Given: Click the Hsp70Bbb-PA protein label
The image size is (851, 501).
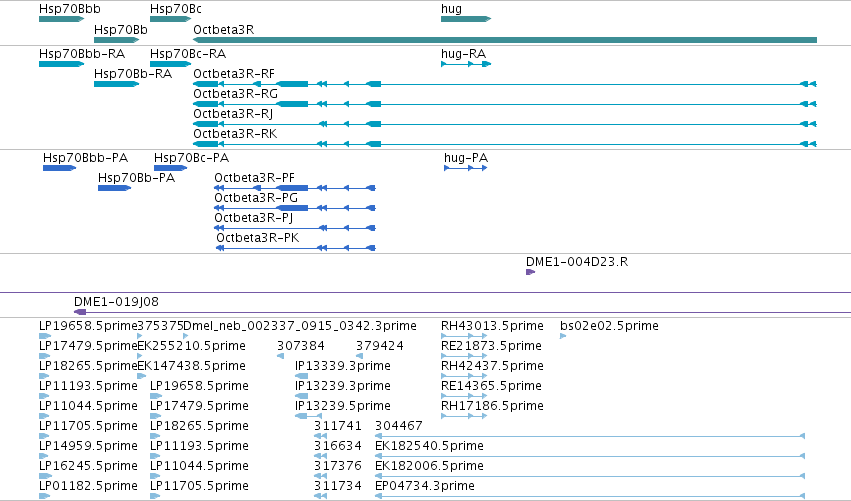Looking at the screenshot, I should click(85, 158).
